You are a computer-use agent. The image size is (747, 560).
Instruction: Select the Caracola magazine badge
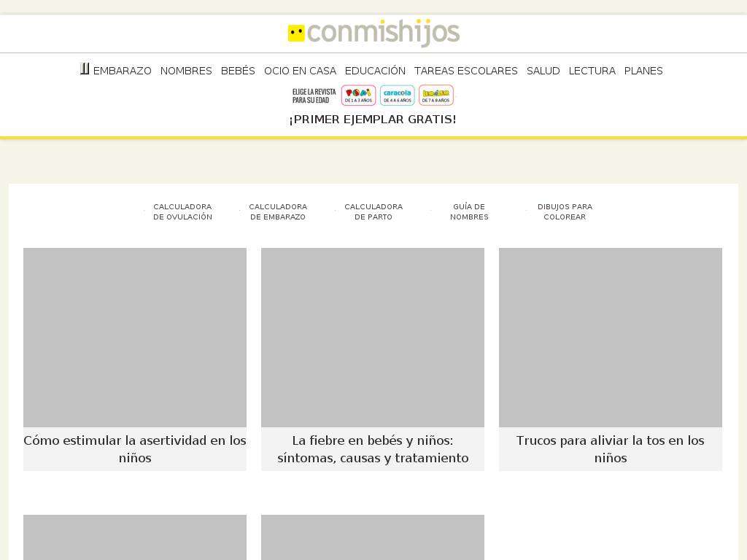pos(398,96)
